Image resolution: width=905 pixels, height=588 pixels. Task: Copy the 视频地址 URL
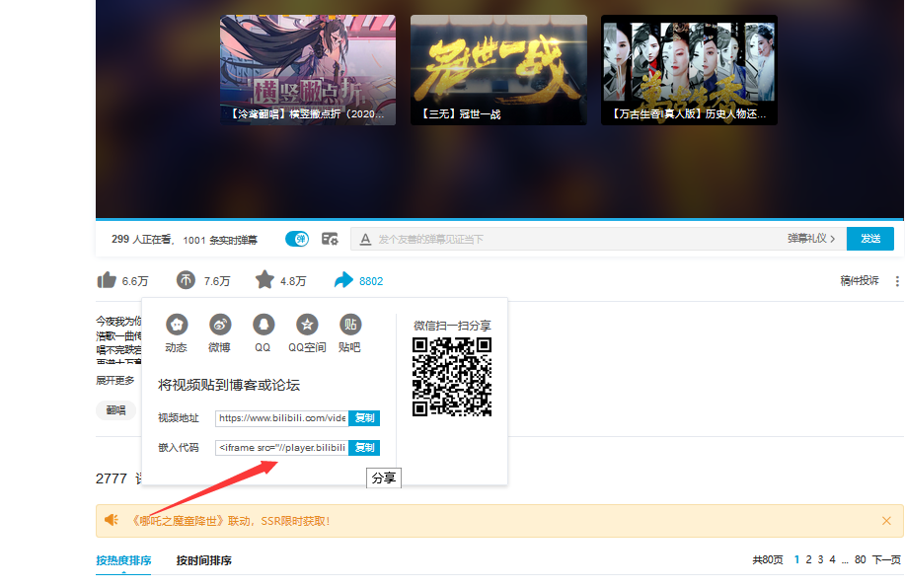[x=364, y=417]
